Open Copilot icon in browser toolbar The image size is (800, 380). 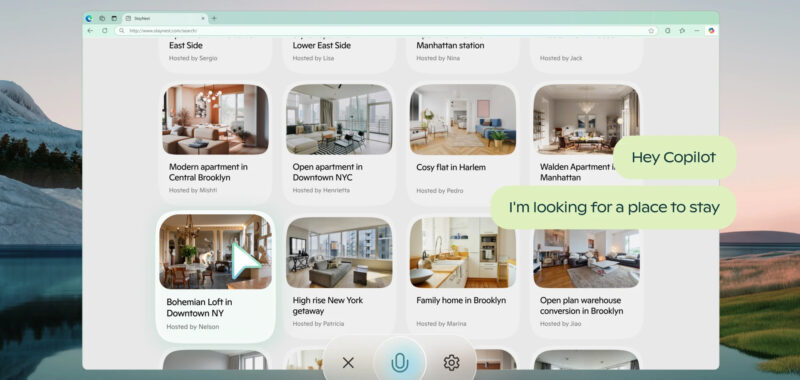pyautogui.click(x=711, y=31)
